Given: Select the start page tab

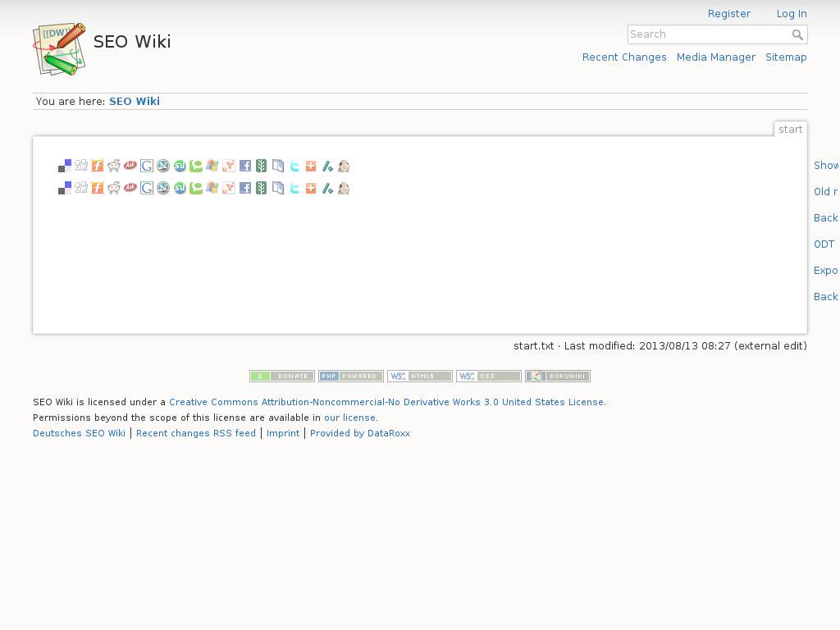Looking at the screenshot, I should pos(790,130).
